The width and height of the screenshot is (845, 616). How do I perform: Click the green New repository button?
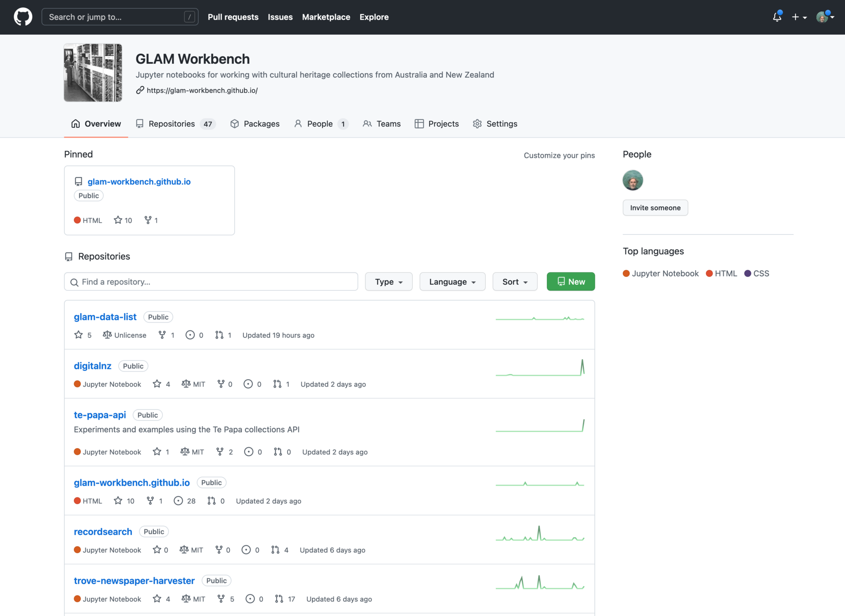click(571, 282)
